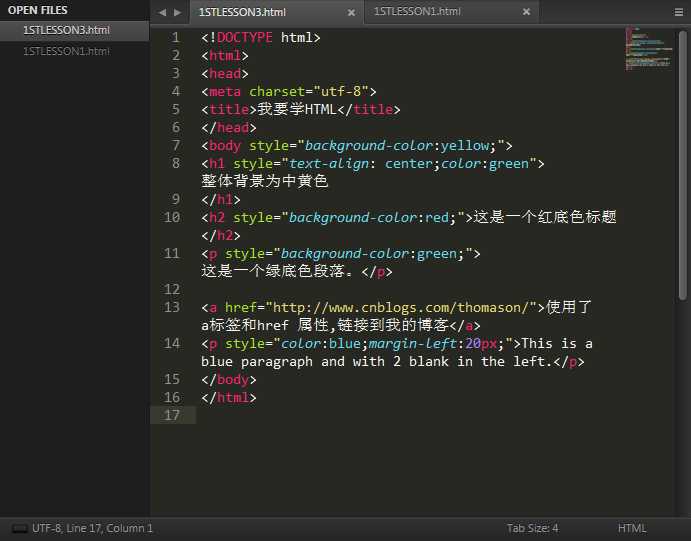
Task: Click the closing head tag on line 6
Action: (x=228, y=128)
